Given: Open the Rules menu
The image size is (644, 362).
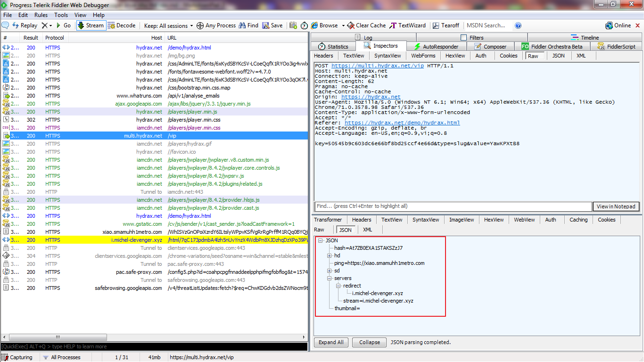Looking at the screenshot, I should [41, 15].
